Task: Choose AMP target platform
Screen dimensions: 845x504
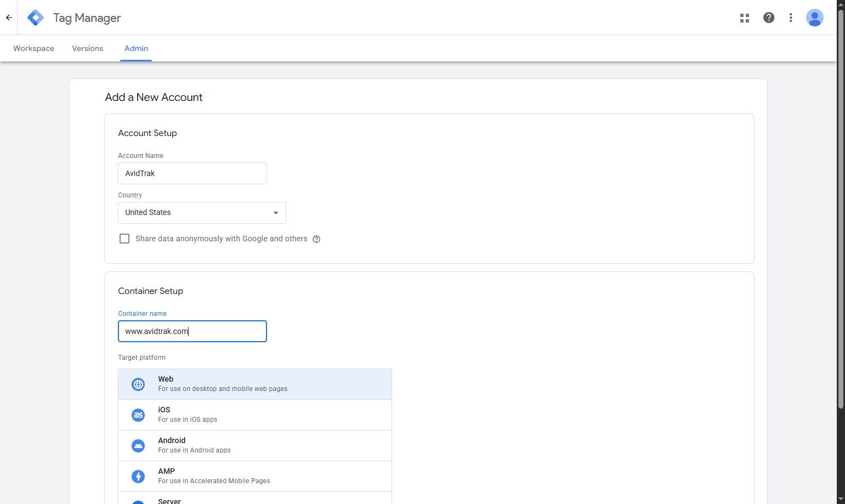Action: click(255, 476)
